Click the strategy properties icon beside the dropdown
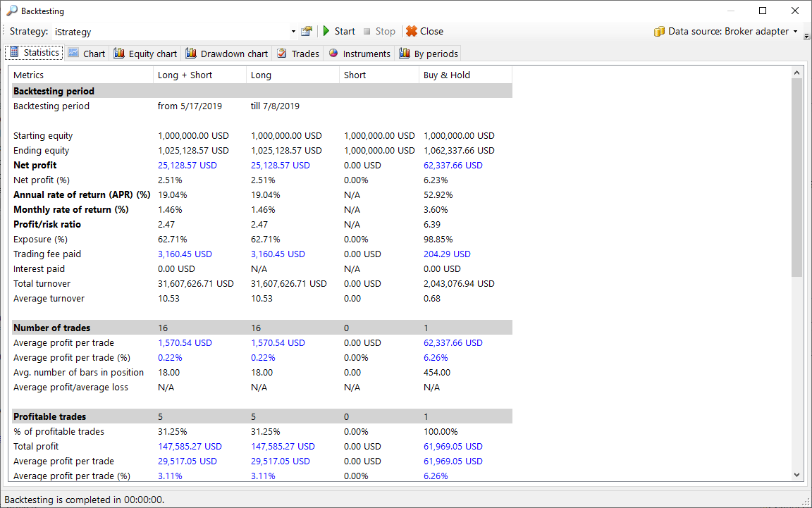The height and width of the screenshot is (508, 812). point(306,31)
